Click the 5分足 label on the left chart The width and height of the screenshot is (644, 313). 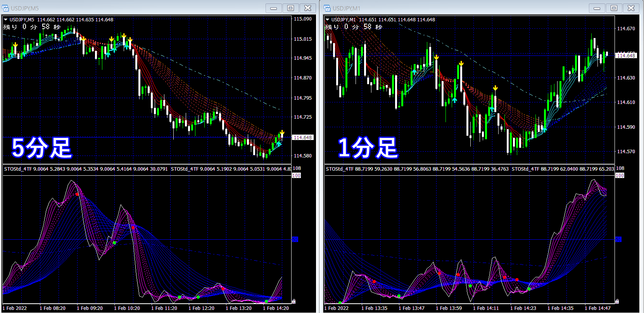41,148
